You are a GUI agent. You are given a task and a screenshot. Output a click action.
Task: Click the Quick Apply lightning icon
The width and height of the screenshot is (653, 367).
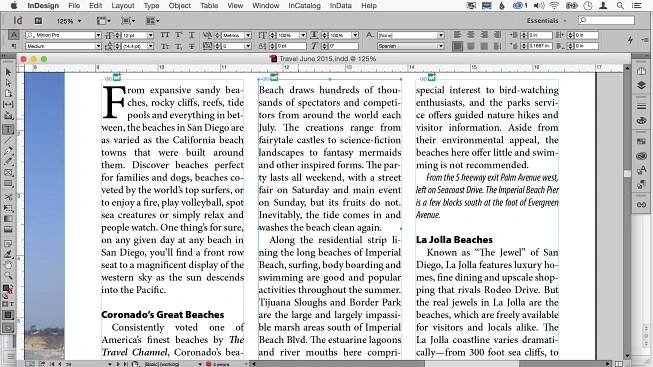(630, 40)
